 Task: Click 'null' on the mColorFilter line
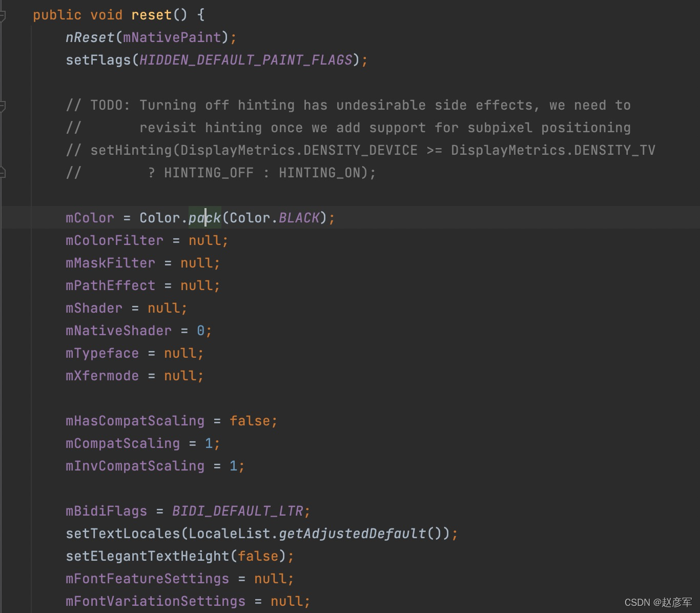click(x=204, y=240)
